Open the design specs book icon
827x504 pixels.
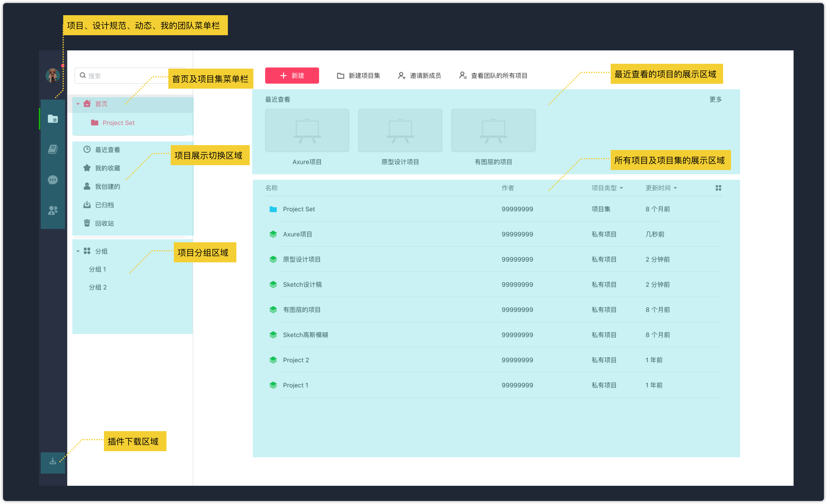click(x=53, y=149)
